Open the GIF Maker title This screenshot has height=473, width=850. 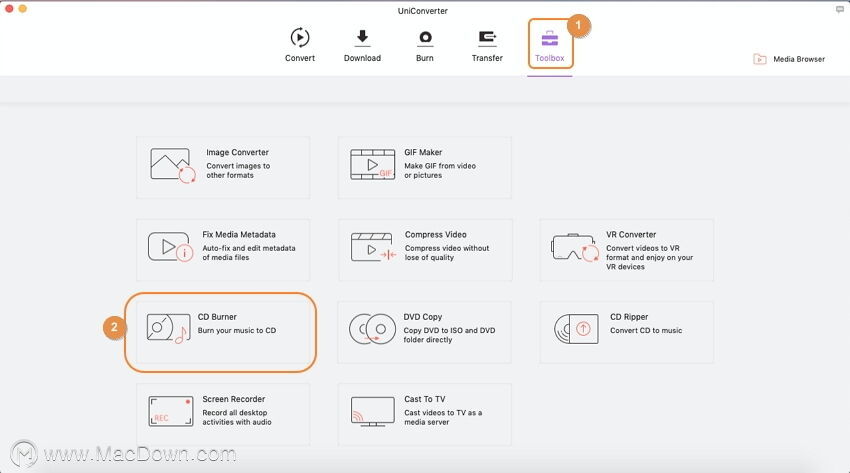(x=423, y=152)
